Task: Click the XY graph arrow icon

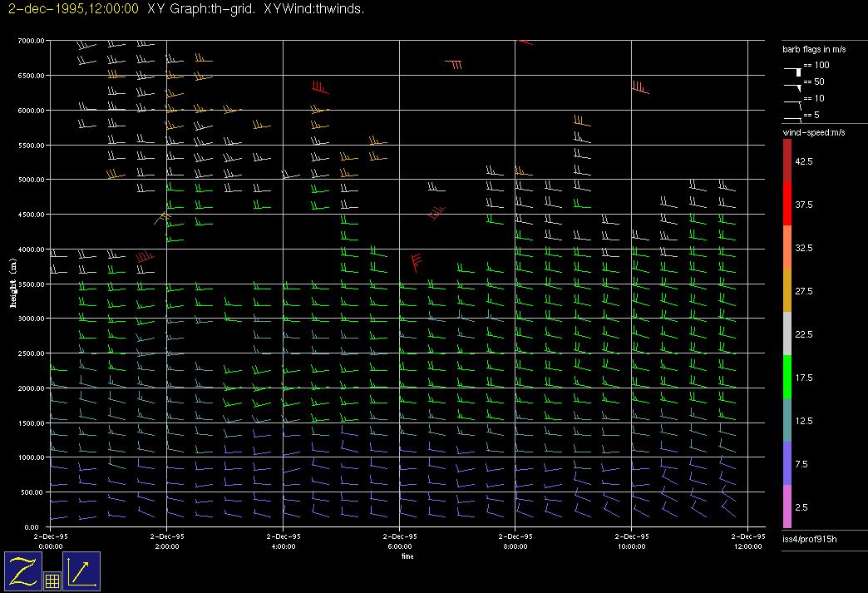Action: tap(81, 571)
